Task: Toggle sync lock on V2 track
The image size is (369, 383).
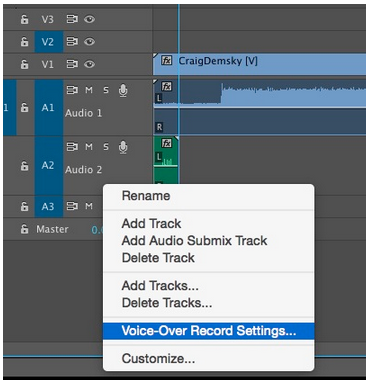Action: (72, 42)
